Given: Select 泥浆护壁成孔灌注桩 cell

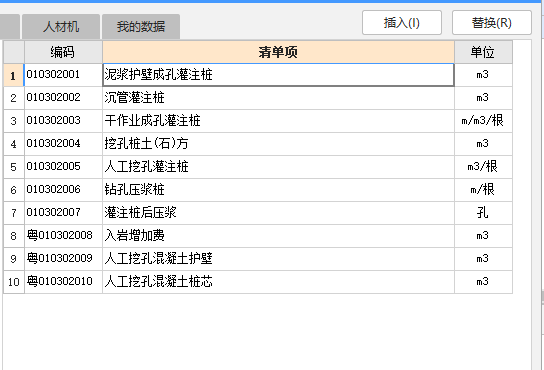Looking at the screenshot, I should point(278,75).
